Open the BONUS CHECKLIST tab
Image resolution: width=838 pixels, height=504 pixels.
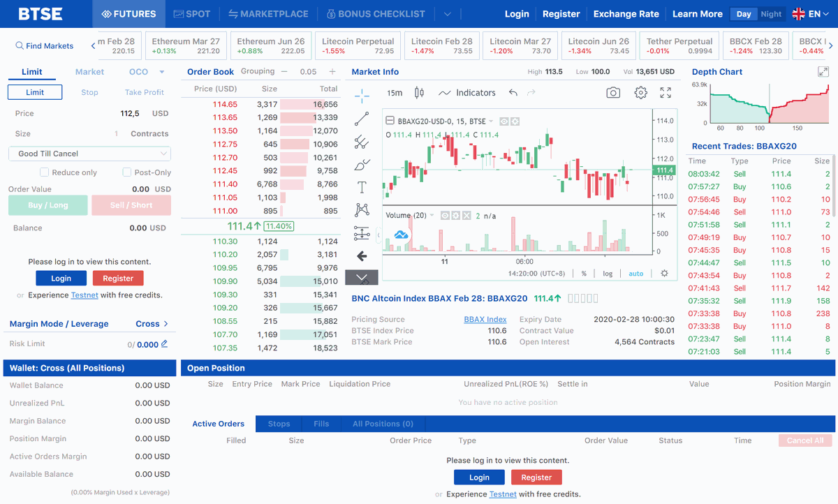pyautogui.click(x=376, y=14)
